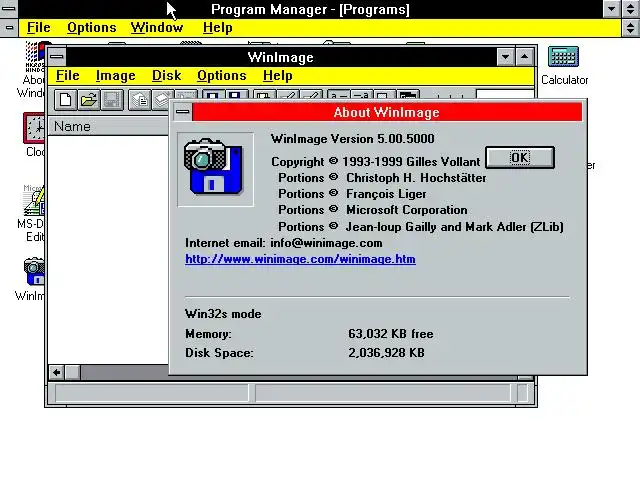Click OK to close About WinImage

pos(520,158)
